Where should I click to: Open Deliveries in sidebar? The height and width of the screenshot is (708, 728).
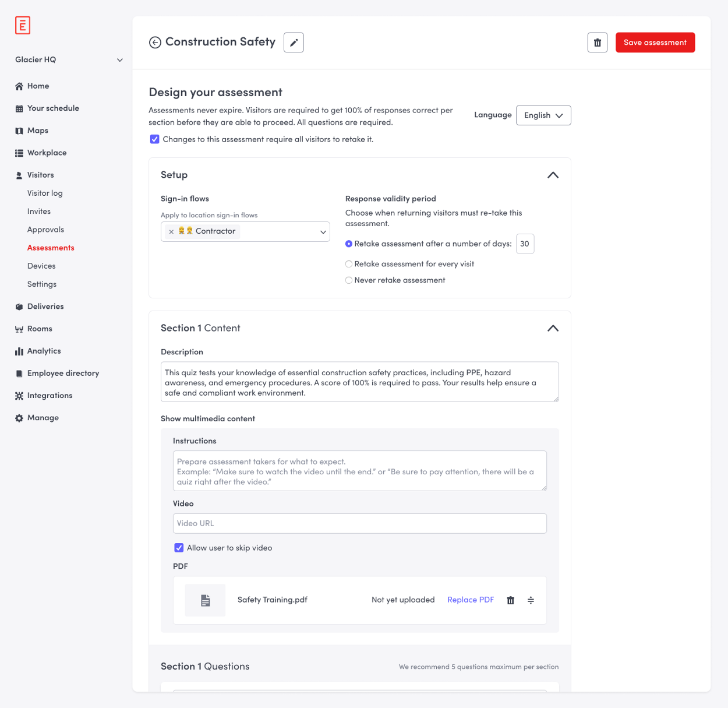[45, 307]
